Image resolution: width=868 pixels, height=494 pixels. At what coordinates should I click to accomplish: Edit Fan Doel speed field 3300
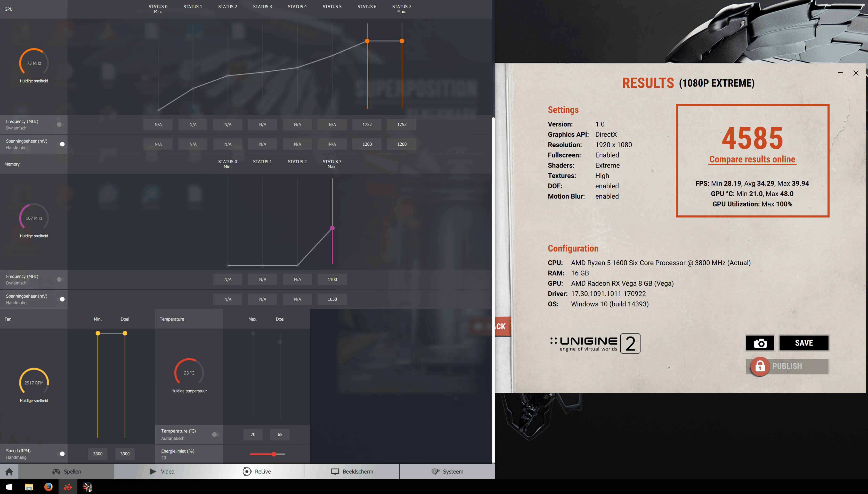(125, 454)
